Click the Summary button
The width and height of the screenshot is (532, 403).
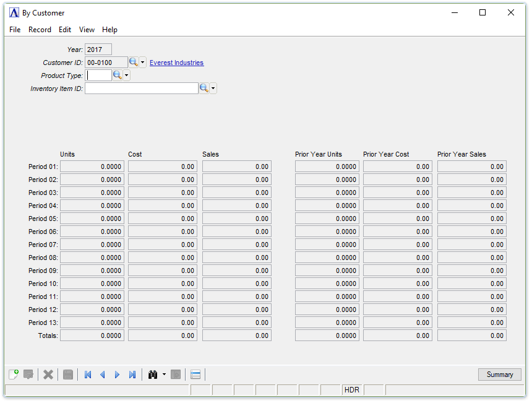[499, 375]
